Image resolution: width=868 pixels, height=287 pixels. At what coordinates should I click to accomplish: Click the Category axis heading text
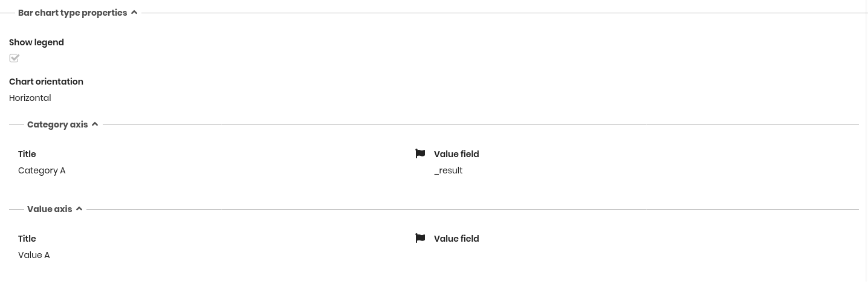click(x=57, y=124)
